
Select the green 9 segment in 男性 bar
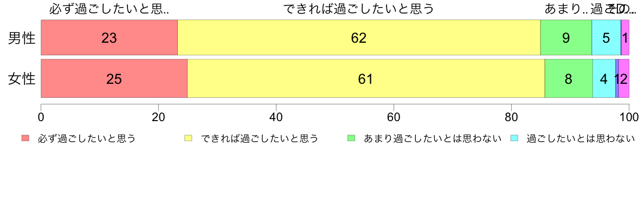(566, 37)
